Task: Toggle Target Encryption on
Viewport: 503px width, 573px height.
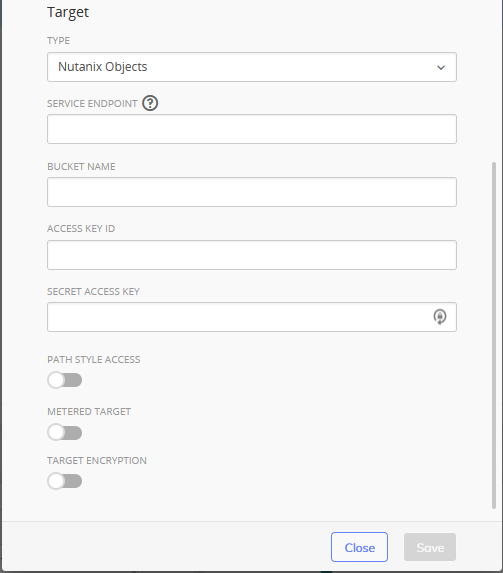Action: click(65, 481)
